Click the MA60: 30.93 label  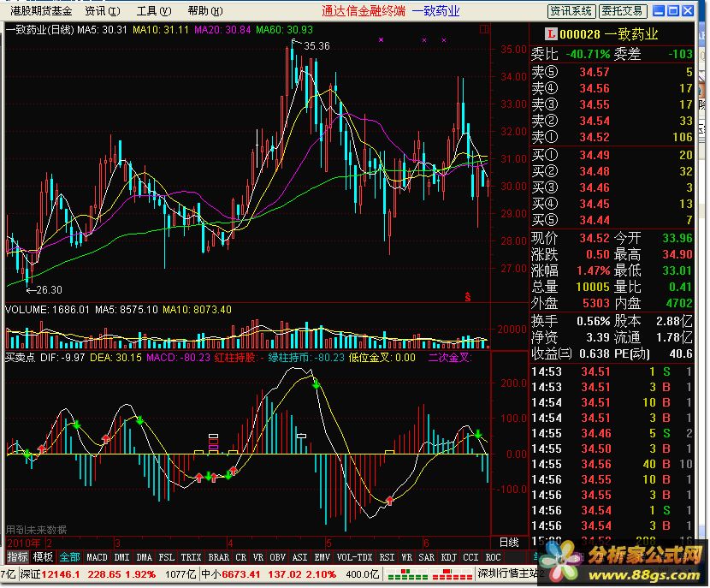(x=284, y=30)
